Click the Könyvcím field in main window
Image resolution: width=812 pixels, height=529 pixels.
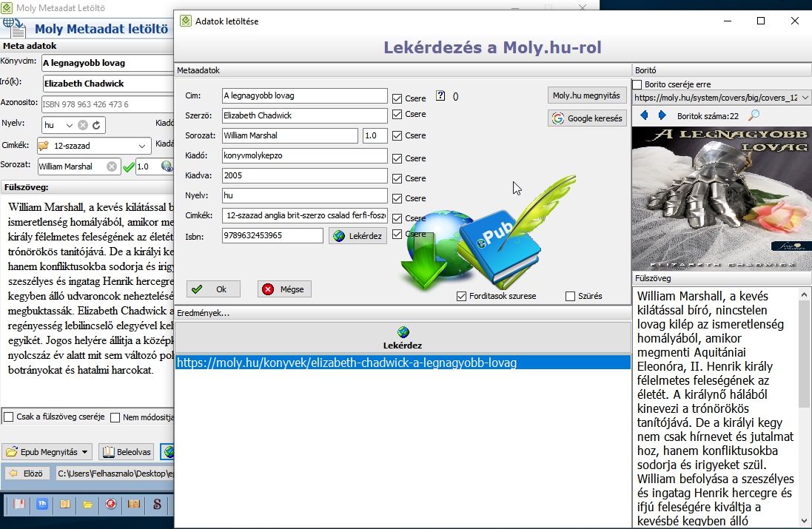[x=108, y=63]
